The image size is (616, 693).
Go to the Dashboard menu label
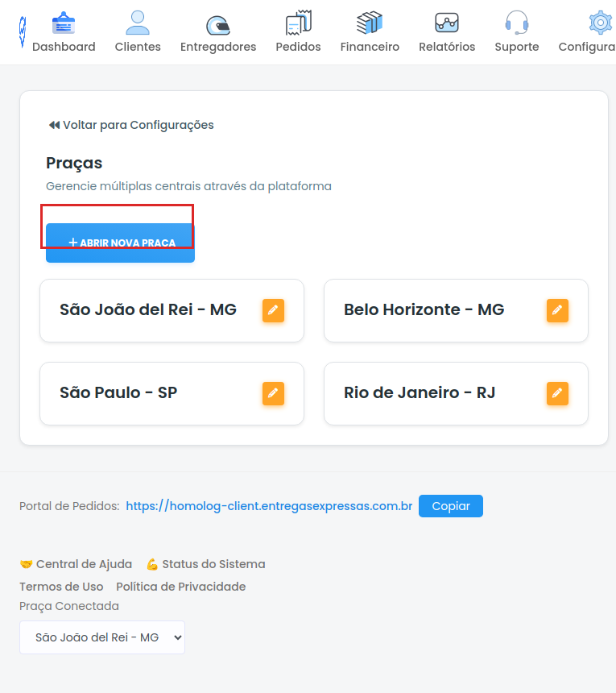[x=64, y=47]
